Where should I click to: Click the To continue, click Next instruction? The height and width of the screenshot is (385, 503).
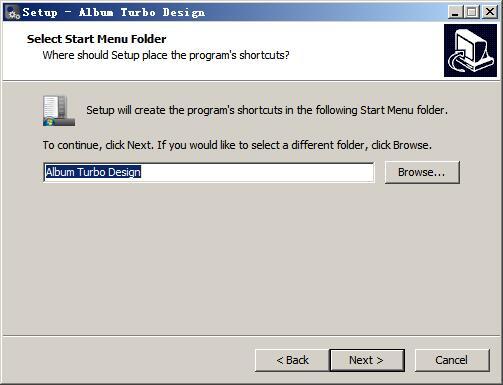(237, 145)
